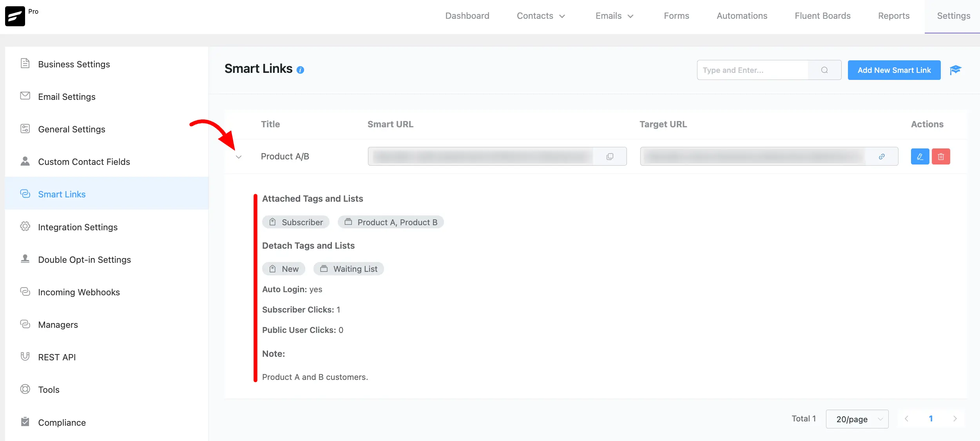
Task: Expand the Contacts menu
Action: [541, 16]
